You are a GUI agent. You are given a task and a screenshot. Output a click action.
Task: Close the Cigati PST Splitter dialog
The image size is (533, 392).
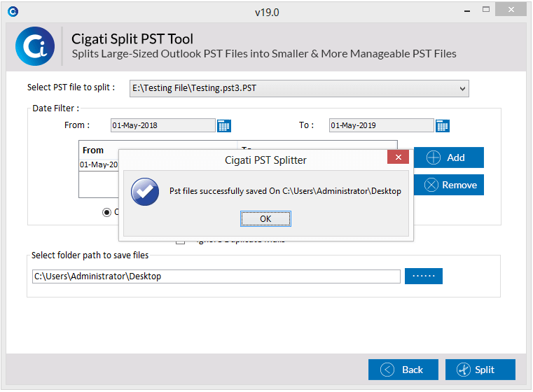[x=398, y=157]
